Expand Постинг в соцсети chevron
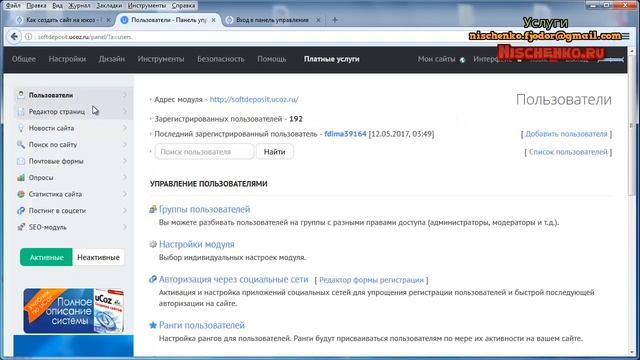This screenshot has height=360, width=640. point(125,211)
